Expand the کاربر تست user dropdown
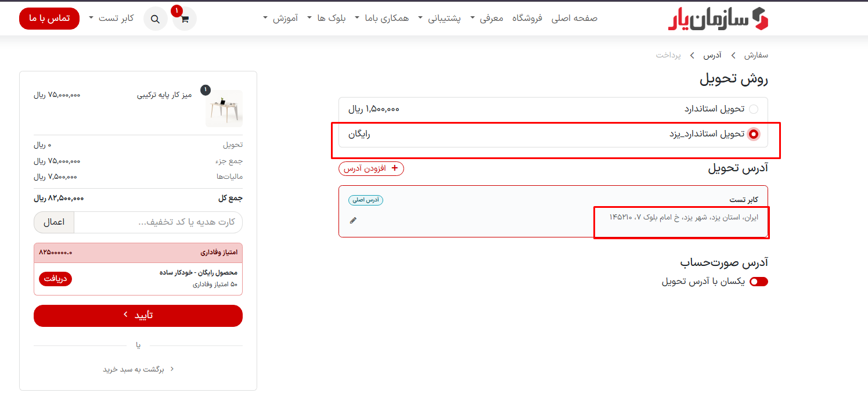 (x=111, y=18)
